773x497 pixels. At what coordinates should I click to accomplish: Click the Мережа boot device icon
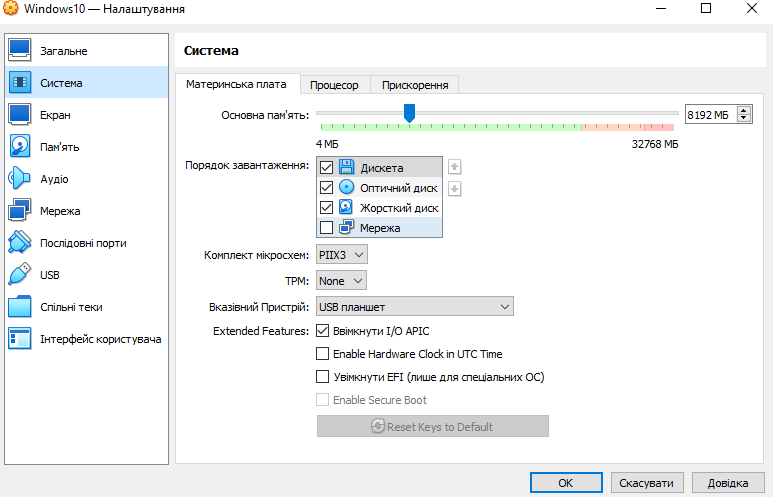(347, 227)
